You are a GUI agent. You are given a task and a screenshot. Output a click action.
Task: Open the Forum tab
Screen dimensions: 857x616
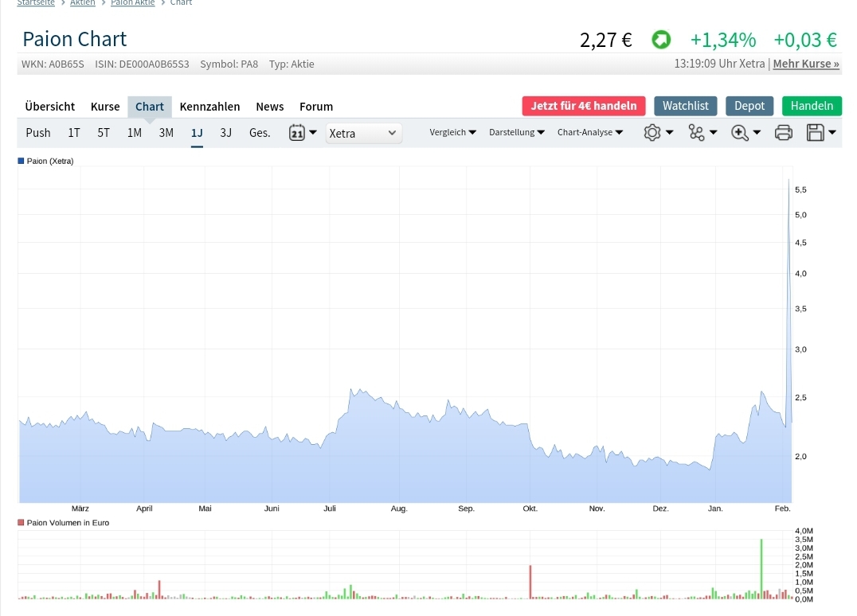[316, 107]
